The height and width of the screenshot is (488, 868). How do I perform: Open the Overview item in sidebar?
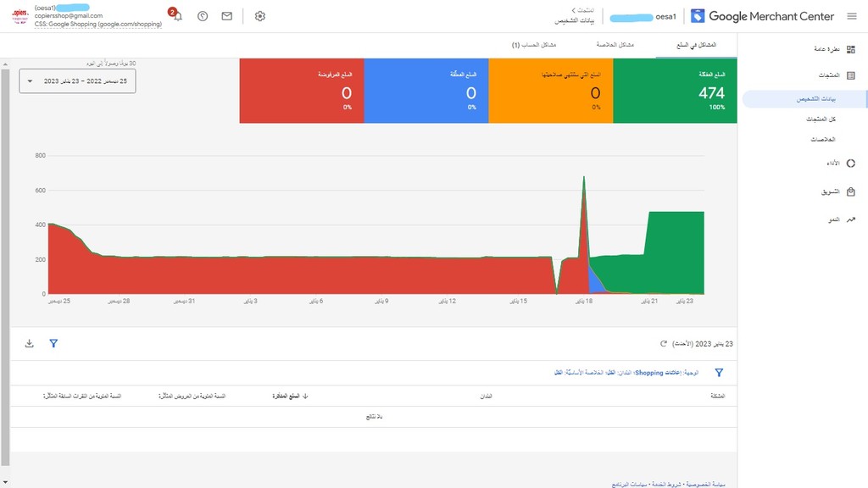point(834,49)
